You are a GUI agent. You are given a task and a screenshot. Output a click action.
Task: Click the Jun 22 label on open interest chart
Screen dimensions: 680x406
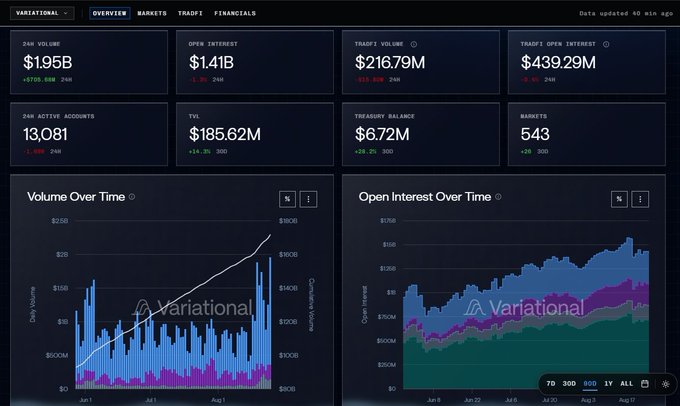(x=472, y=399)
